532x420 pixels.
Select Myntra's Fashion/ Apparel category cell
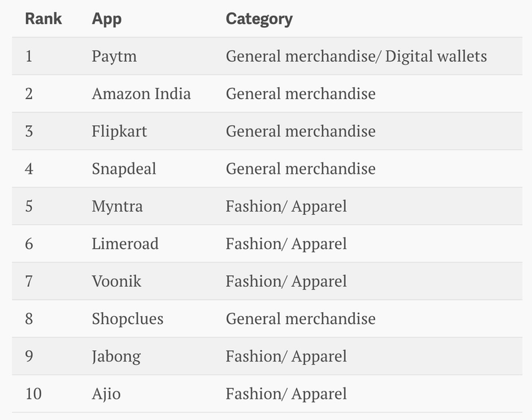click(286, 206)
